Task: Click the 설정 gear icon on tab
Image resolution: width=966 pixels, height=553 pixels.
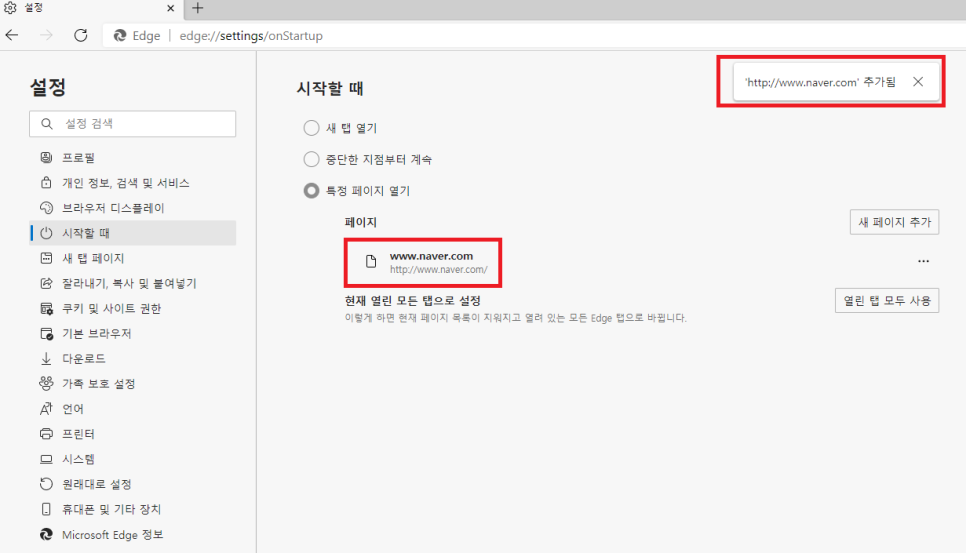Action: pyautogui.click(x=10, y=8)
